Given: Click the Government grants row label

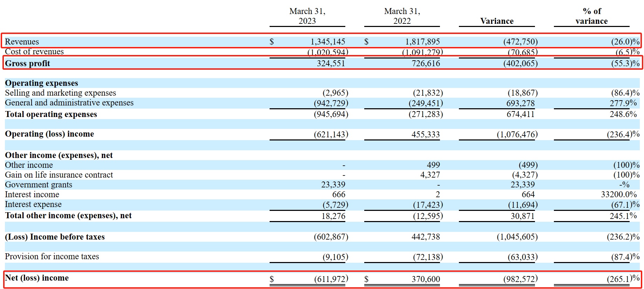Looking at the screenshot, I should [39, 185].
